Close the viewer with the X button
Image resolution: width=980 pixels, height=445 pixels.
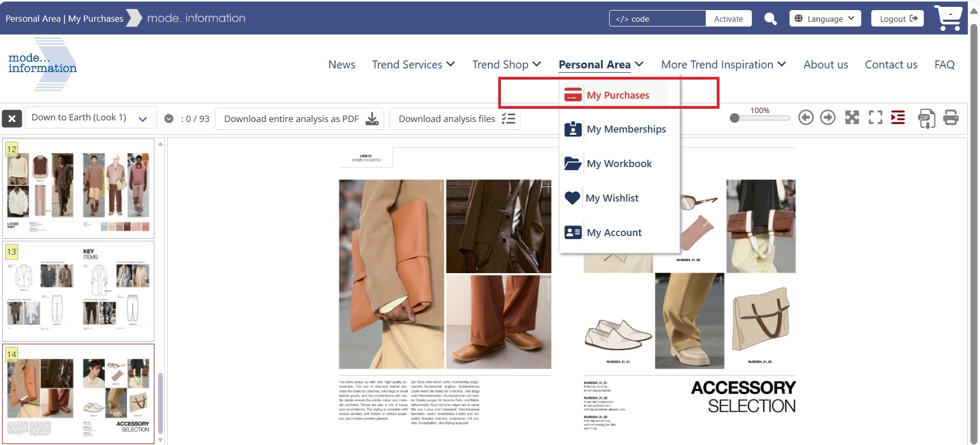12,118
